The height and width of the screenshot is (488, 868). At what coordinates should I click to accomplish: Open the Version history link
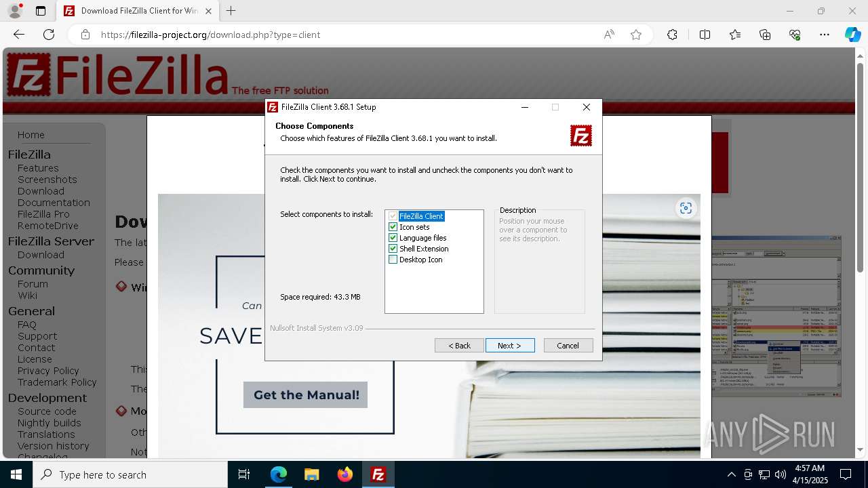(x=54, y=446)
